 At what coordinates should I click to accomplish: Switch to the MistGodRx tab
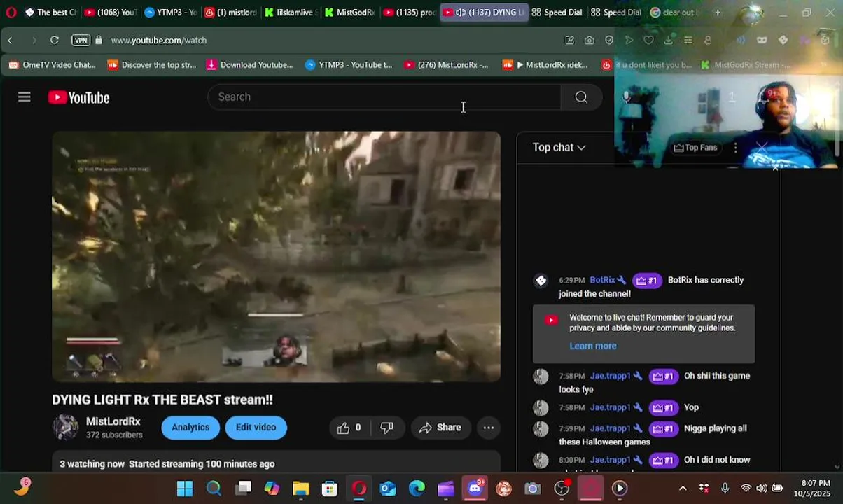[x=350, y=13]
